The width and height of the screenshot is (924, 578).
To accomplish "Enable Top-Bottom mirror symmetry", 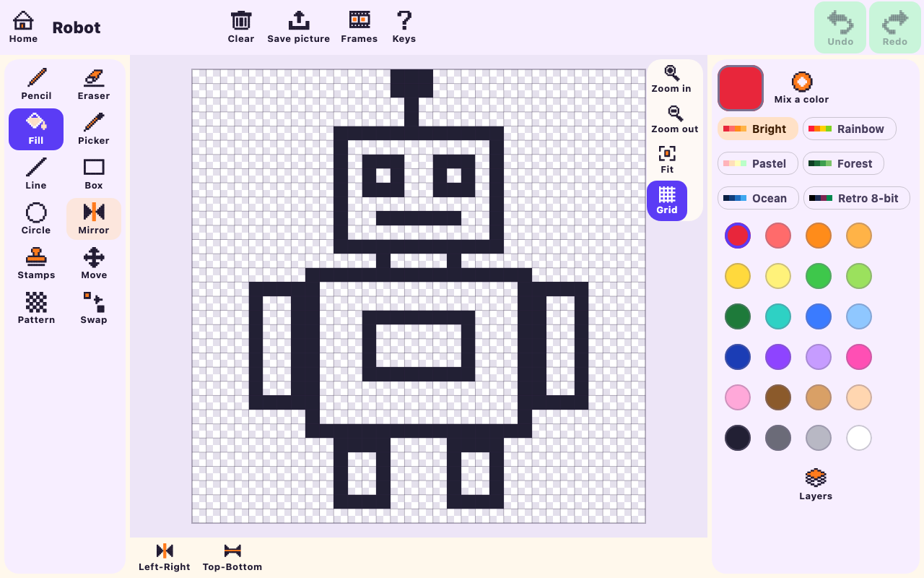I will tap(232, 557).
